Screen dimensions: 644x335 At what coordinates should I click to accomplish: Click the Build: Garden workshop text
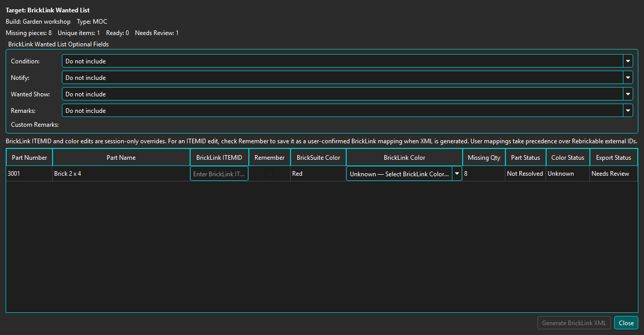point(38,22)
